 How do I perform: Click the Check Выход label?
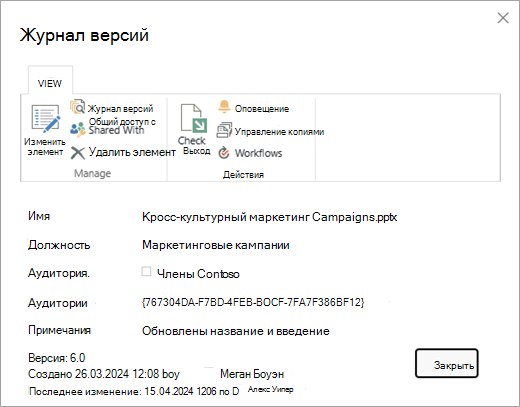coord(194,146)
